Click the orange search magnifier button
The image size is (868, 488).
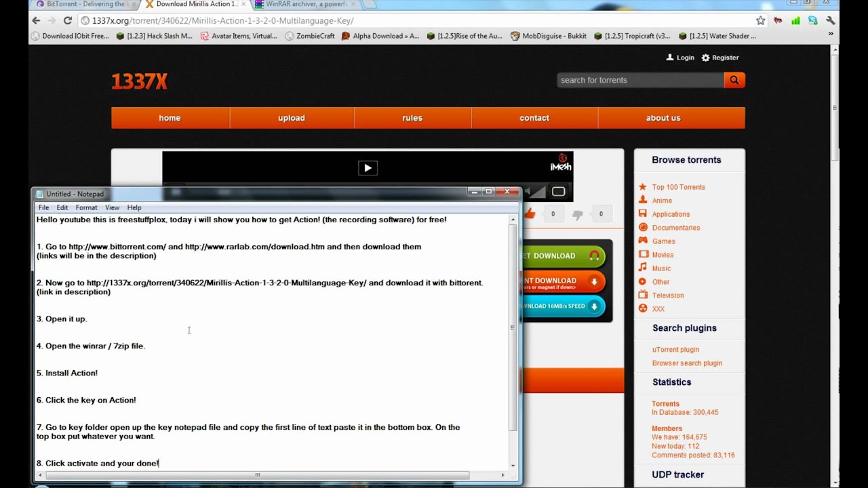[x=734, y=80]
